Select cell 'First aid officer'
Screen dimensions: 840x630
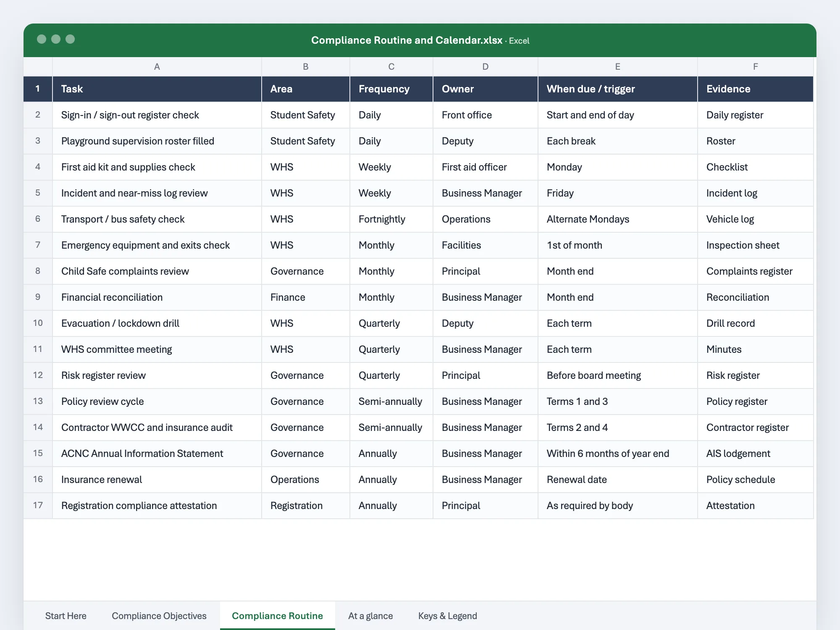[x=486, y=167]
